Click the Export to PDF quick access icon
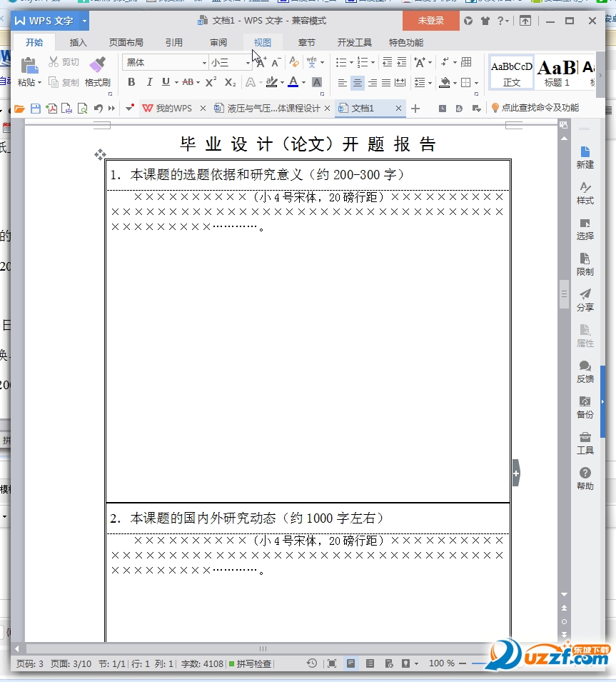This screenshot has width=616, height=682. (x=54, y=108)
